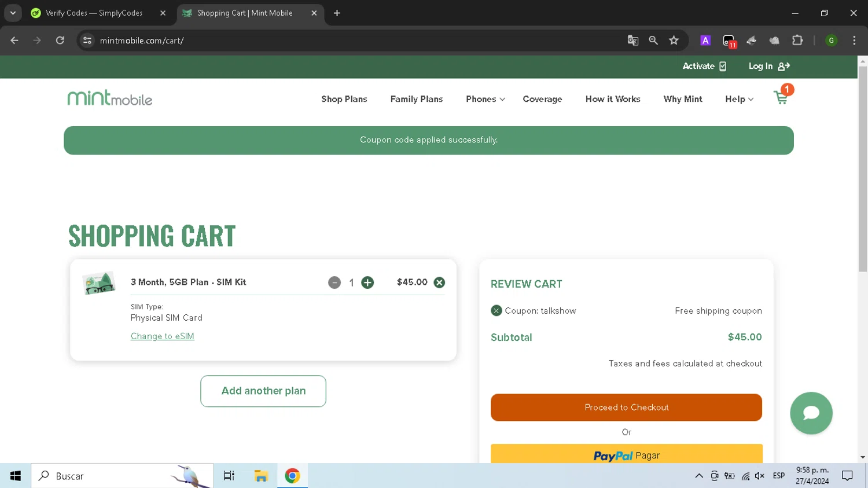This screenshot has width=868, height=488.
Task: Open File Explorer from taskbar
Action: coord(261,476)
